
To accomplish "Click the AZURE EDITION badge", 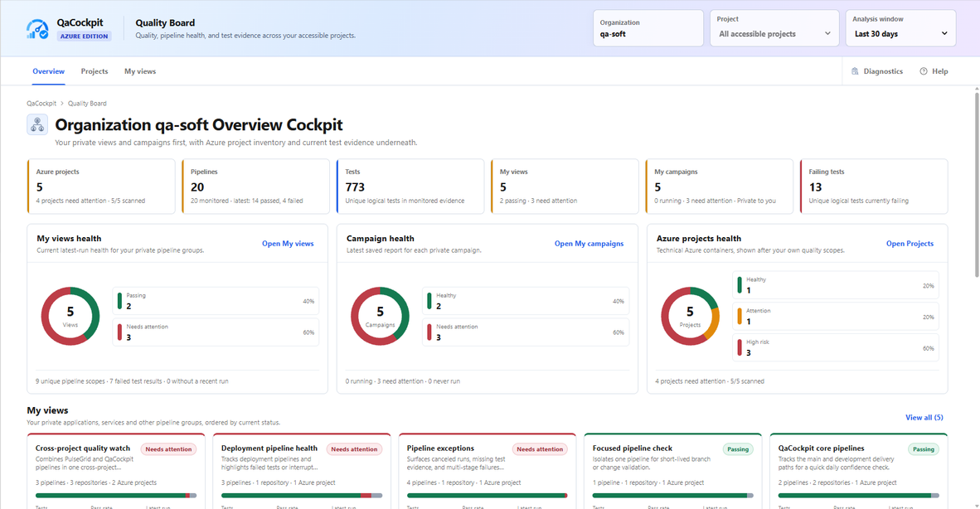I will [85, 36].
